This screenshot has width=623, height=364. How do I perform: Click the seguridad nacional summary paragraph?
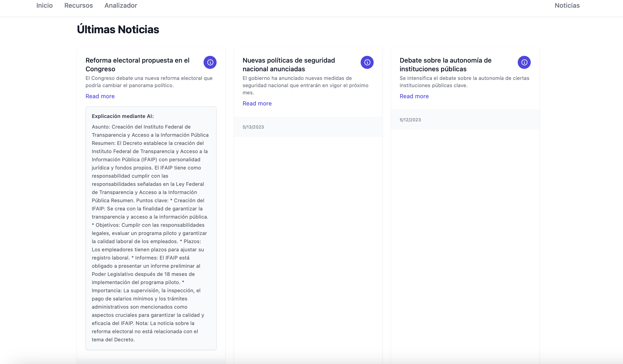click(305, 85)
